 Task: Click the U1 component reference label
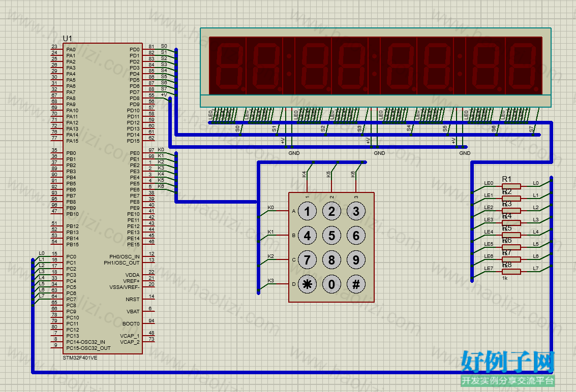coord(68,38)
